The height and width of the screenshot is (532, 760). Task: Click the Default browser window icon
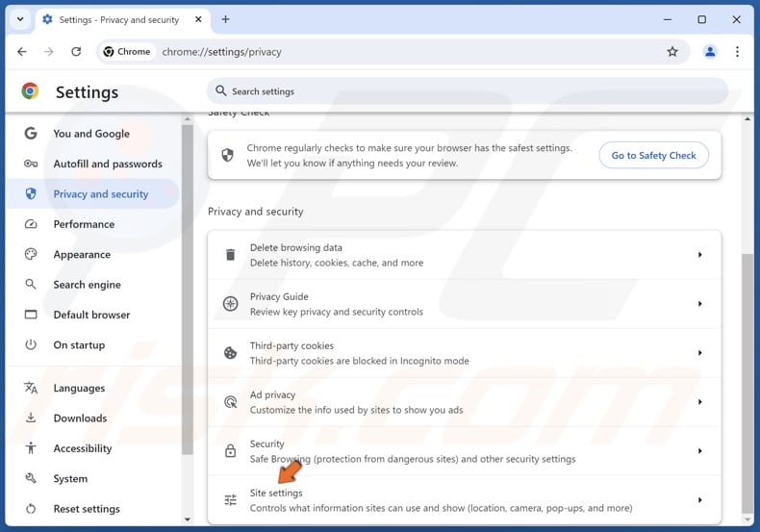[x=31, y=315]
